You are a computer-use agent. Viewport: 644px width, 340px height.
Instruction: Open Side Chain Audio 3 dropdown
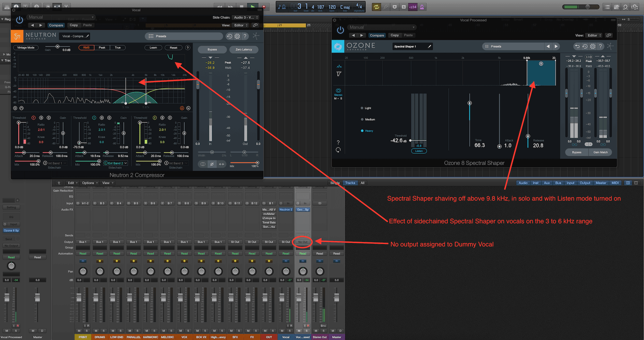point(245,18)
